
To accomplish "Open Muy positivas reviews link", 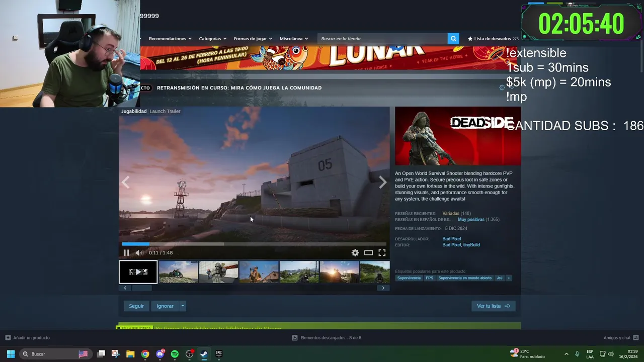I will point(471,220).
